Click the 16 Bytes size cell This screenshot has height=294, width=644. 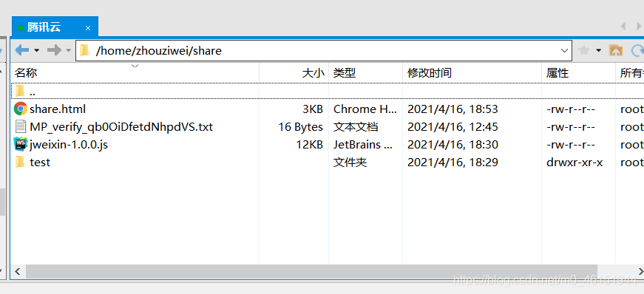[301, 127]
